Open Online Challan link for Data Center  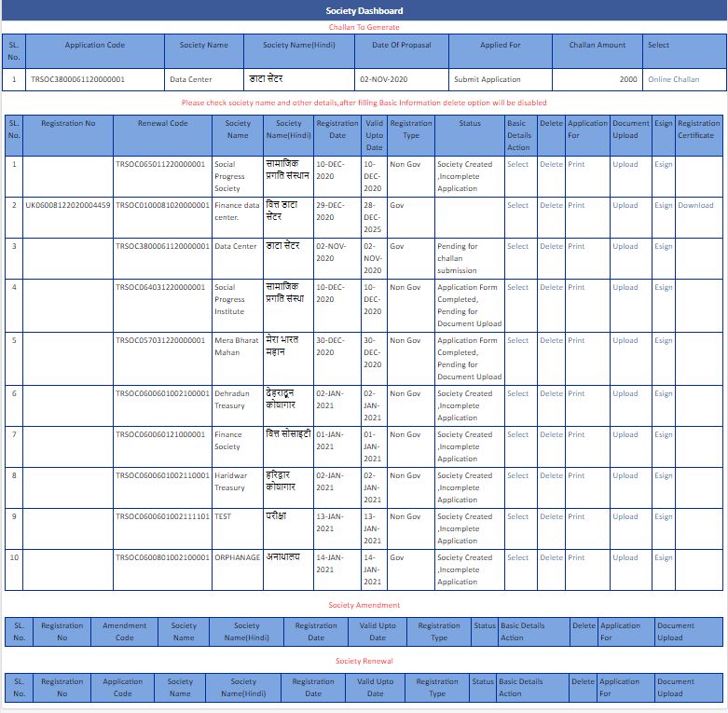673,79
